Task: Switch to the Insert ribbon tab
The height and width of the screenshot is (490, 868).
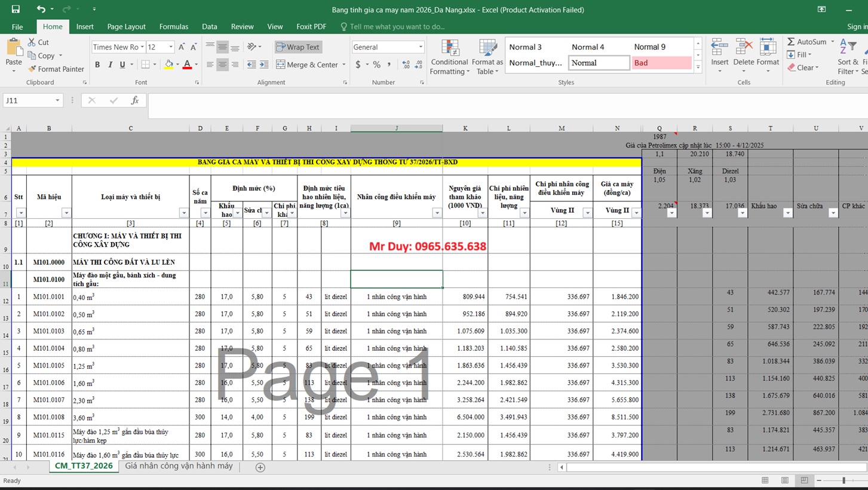Action: pos(85,26)
